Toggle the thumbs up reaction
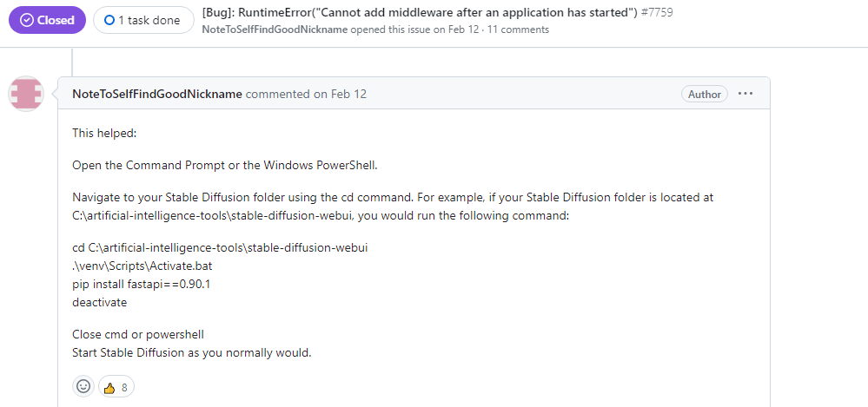Viewport: 868px width, 407px height. click(109, 387)
